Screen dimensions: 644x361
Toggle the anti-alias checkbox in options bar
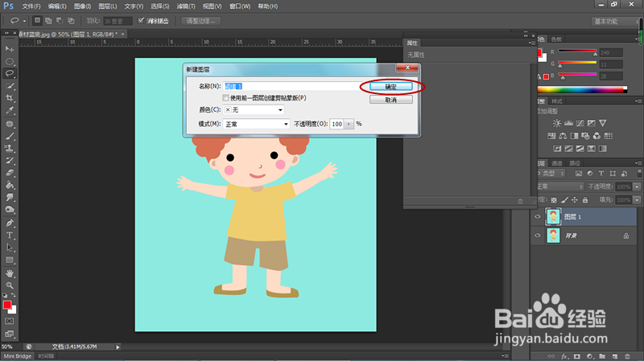(141, 21)
